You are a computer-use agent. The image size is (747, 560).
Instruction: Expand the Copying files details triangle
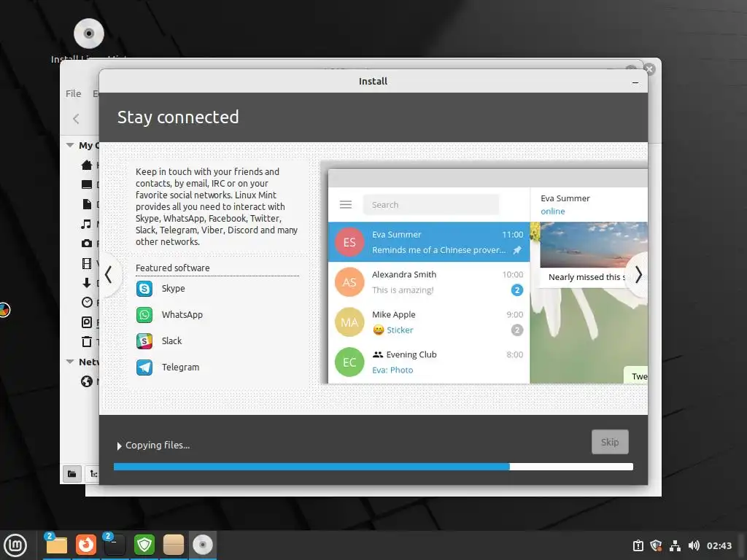(x=119, y=446)
